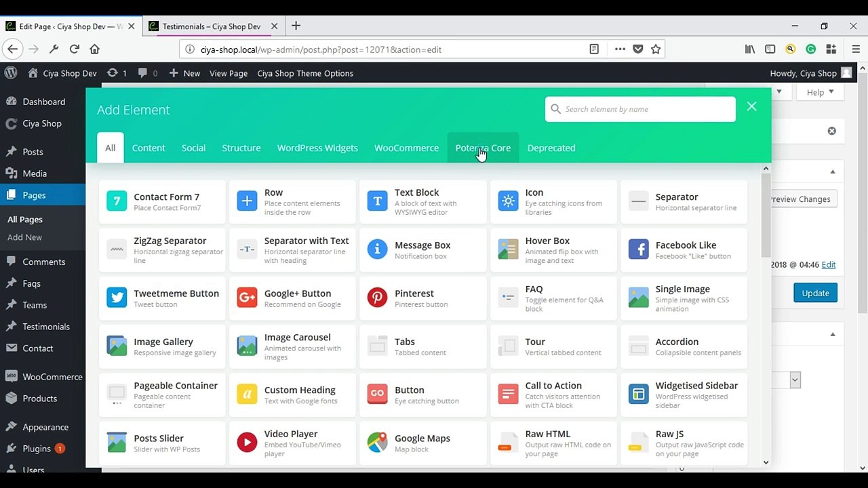Image resolution: width=868 pixels, height=488 pixels.
Task: Add the Contact Form 7 element
Action: point(162,201)
